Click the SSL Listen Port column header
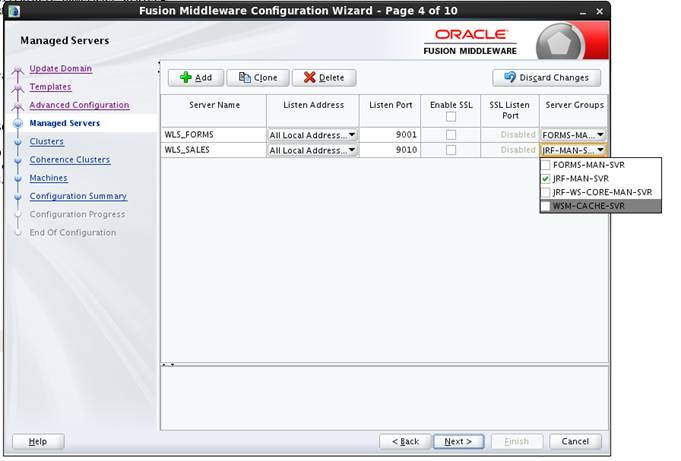Viewport: 681px width, 461px height. coord(510,110)
